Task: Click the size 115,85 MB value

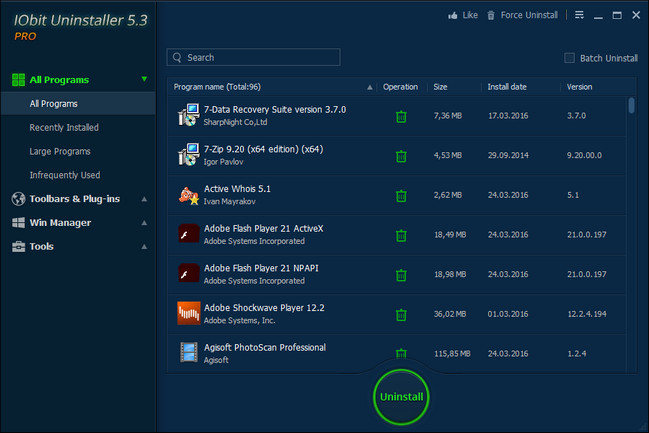Action: coord(452,354)
